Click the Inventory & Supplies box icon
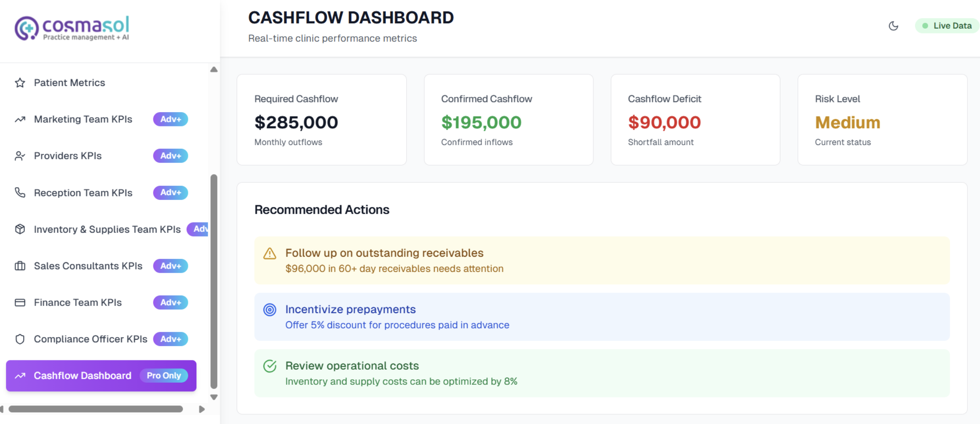This screenshot has height=424, width=980. click(20, 229)
